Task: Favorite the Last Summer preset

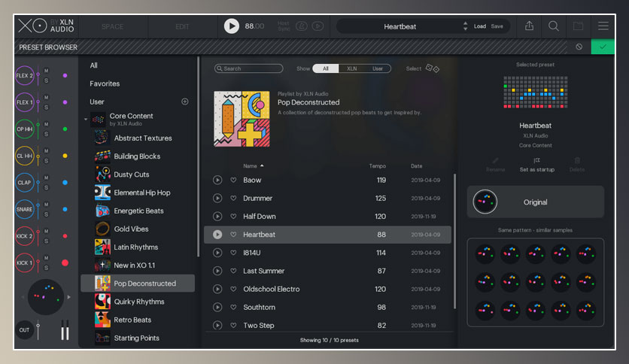Action: (x=233, y=271)
